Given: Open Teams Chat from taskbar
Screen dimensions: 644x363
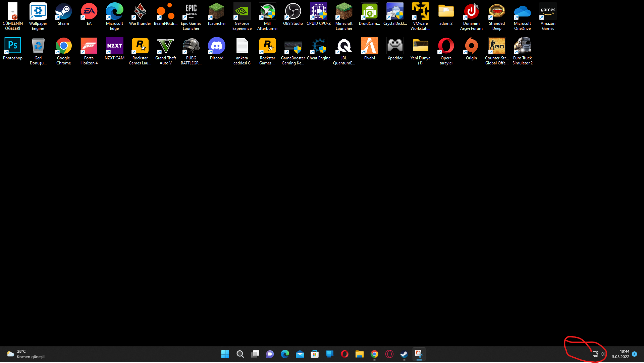Looking at the screenshot, I should click(270, 354).
